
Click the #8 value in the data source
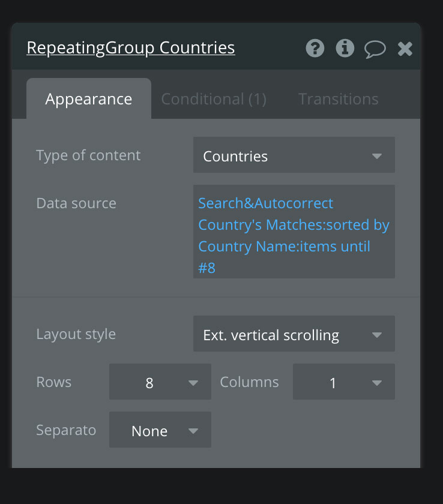[206, 268]
